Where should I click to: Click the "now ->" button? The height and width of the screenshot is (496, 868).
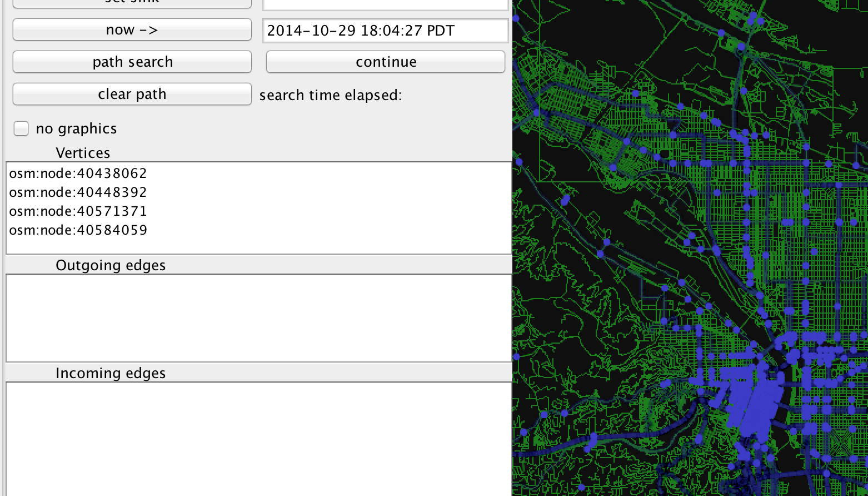pyautogui.click(x=132, y=29)
